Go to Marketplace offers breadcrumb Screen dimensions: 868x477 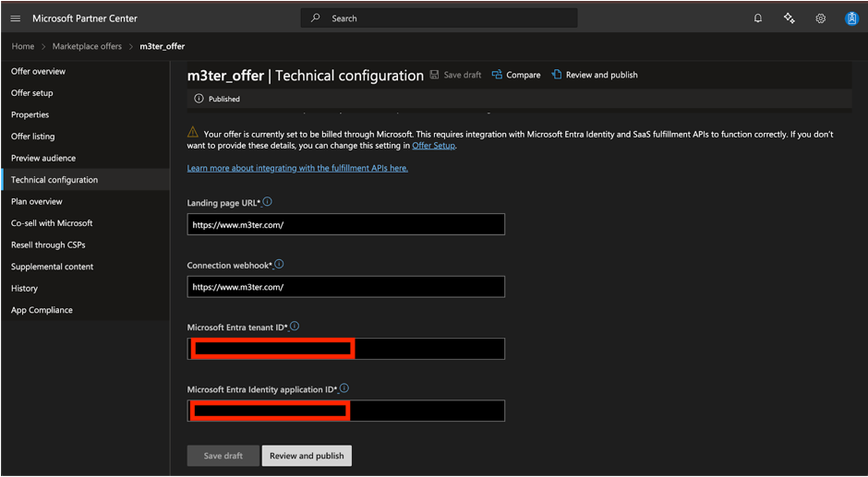click(x=87, y=46)
